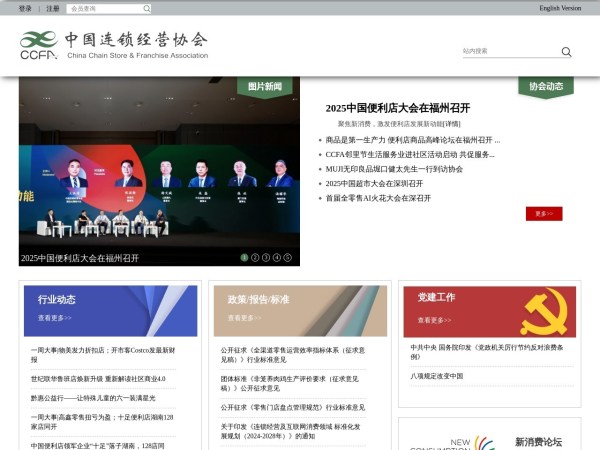
Task: Expand 查看更多 under 行业动态
Action: (x=55, y=318)
